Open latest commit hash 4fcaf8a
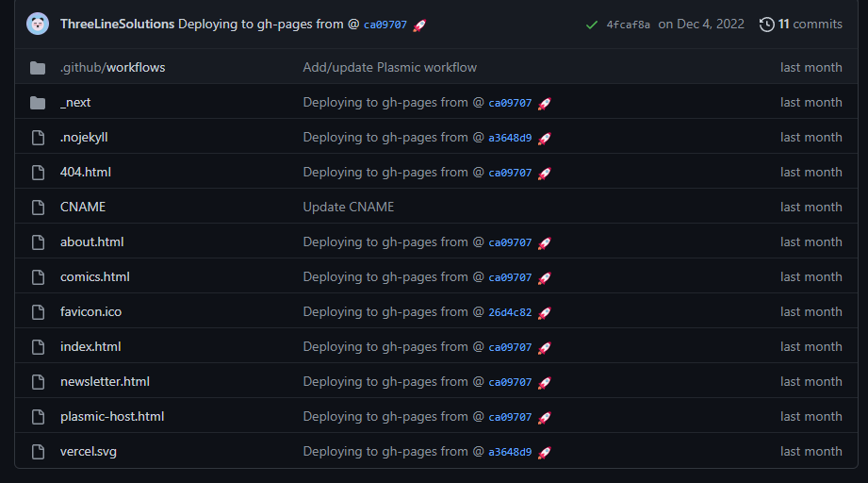 [x=628, y=25]
